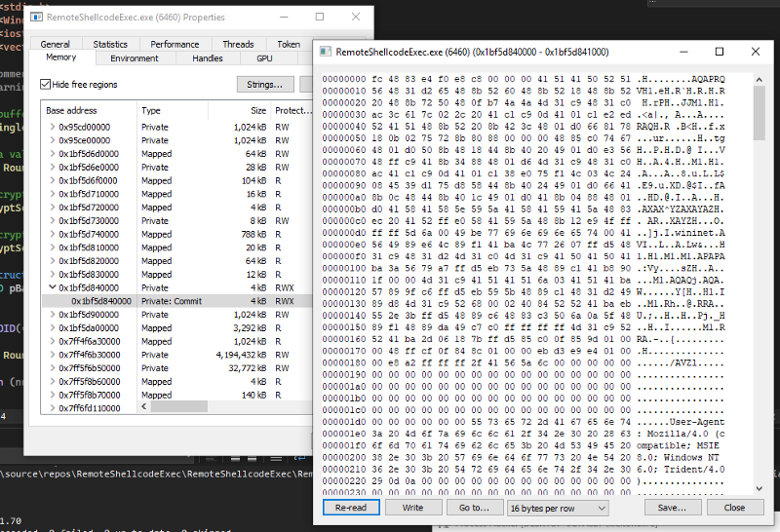The width and height of the screenshot is (780, 532).
Task: Sort by the Type column header
Action: click(173, 110)
